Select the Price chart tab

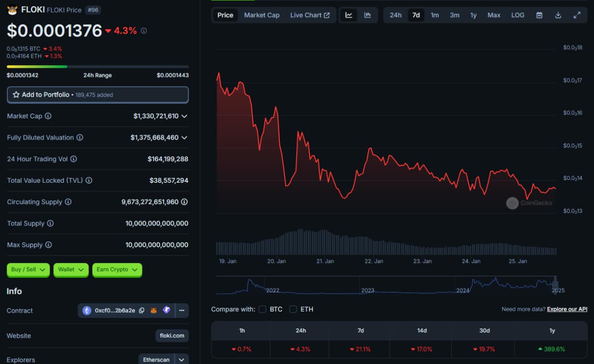pos(226,15)
